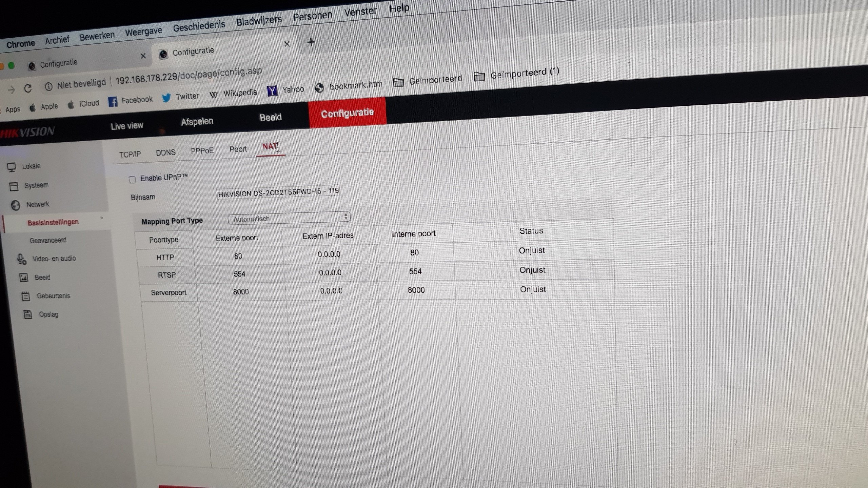Click the Systeem icon in sidebar

point(14,186)
